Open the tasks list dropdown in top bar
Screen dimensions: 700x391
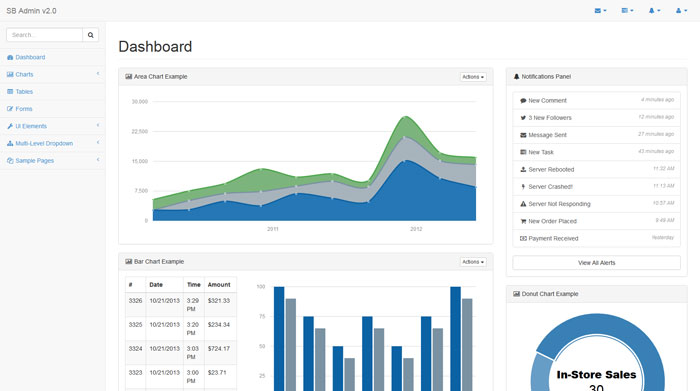(x=627, y=11)
